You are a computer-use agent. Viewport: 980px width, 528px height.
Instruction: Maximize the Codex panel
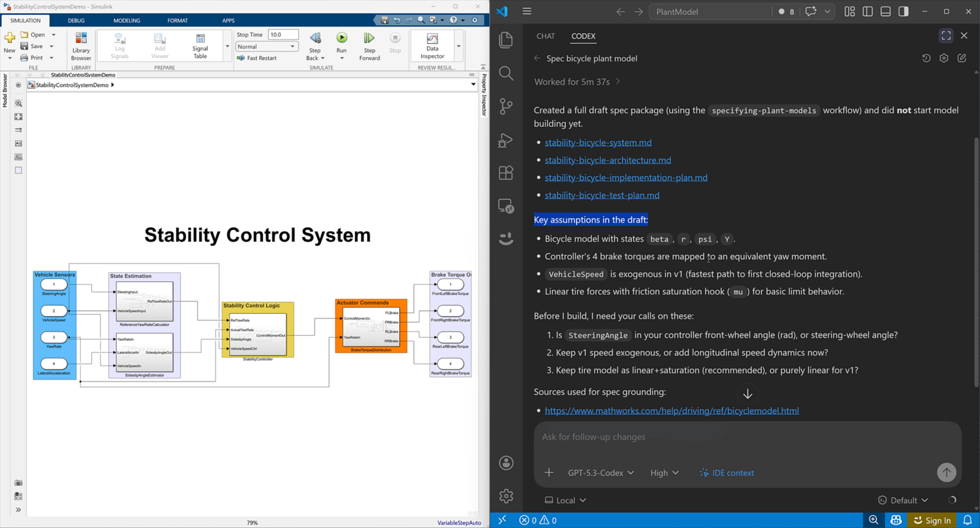point(946,36)
